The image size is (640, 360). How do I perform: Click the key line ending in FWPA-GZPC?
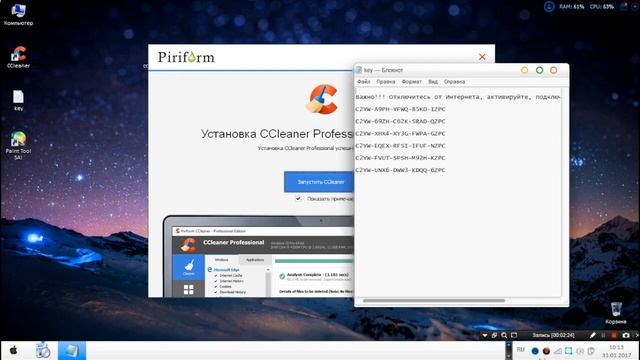click(400, 134)
